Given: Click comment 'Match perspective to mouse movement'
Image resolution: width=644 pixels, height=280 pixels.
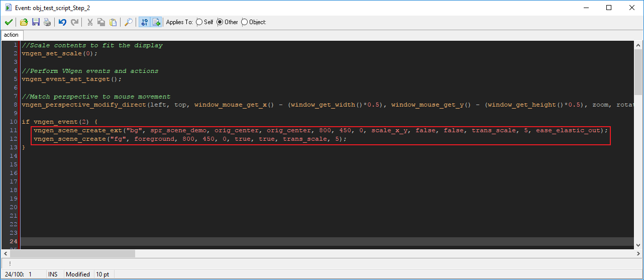Looking at the screenshot, I should [96, 97].
